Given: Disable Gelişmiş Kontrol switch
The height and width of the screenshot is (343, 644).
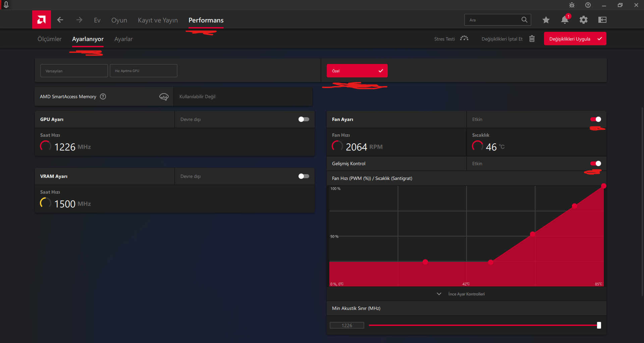Looking at the screenshot, I should pyautogui.click(x=596, y=163).
